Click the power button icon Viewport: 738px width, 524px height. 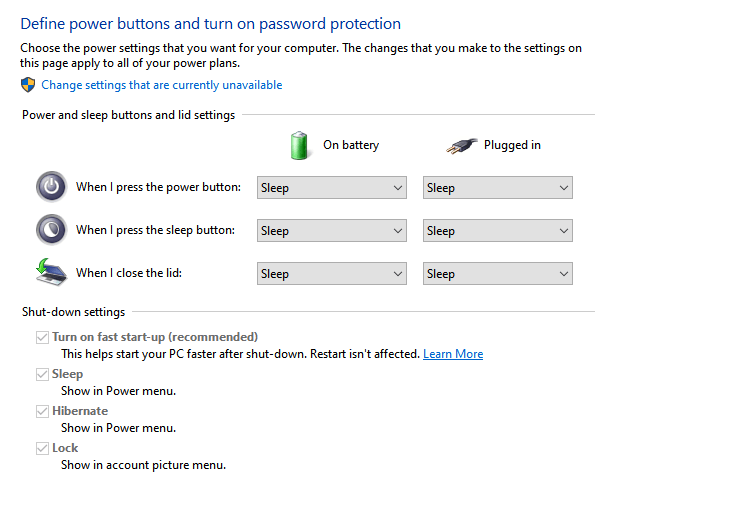[51, 187]
